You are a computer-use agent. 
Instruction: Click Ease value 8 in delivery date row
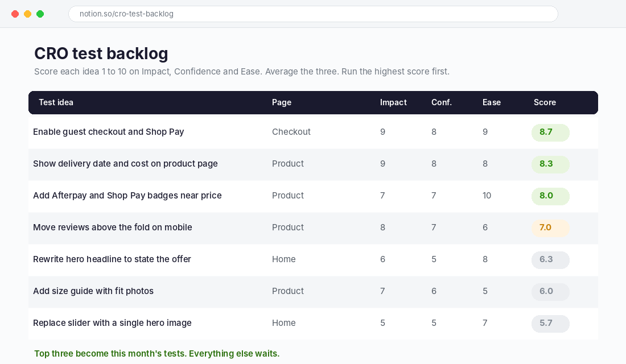click(x=485, y=164)
